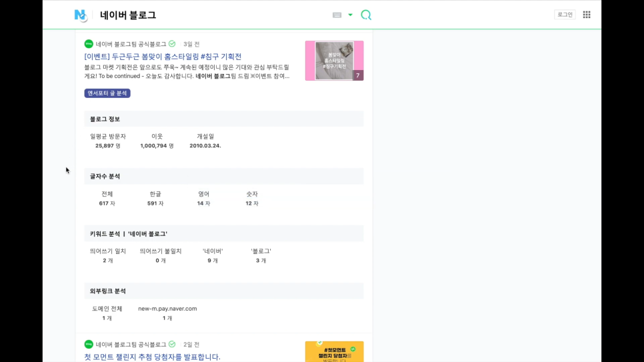Click blog profile icon of the 2일 전 post

89,344
